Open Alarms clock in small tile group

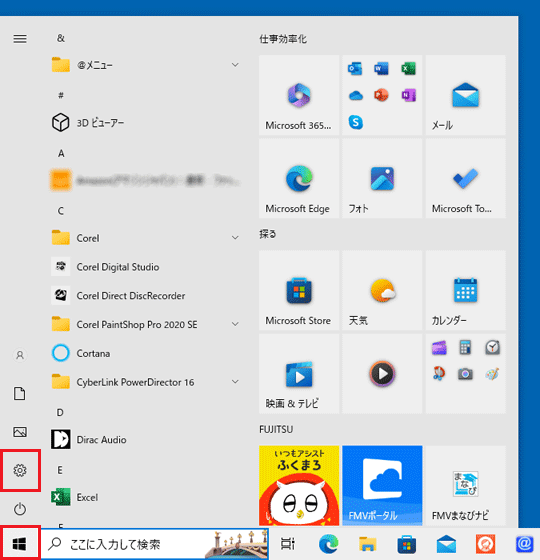click(492, 348)
